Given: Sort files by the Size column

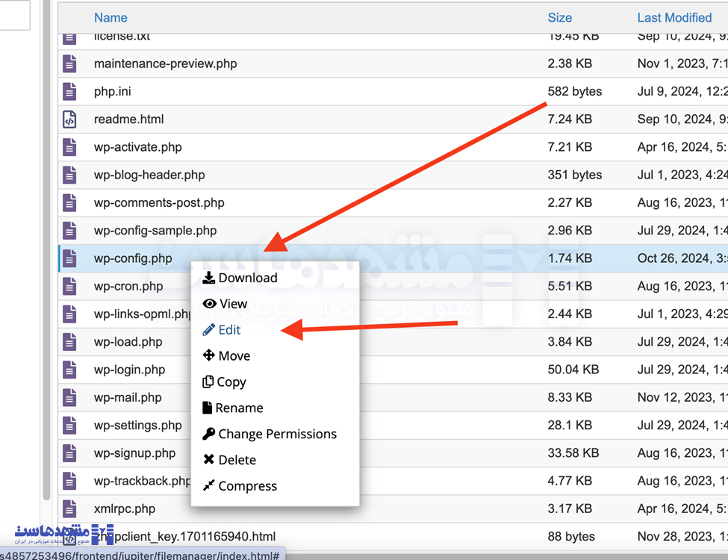Looking at the screenshot, I should (x=559, y=17).
